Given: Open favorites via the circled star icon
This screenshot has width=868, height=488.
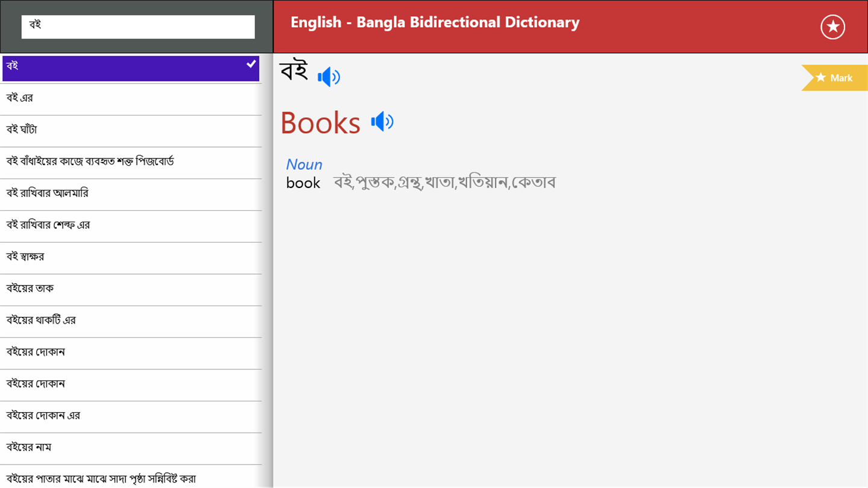Looking at the screenshot, I should pyautogui.click(x=832, y=27).
